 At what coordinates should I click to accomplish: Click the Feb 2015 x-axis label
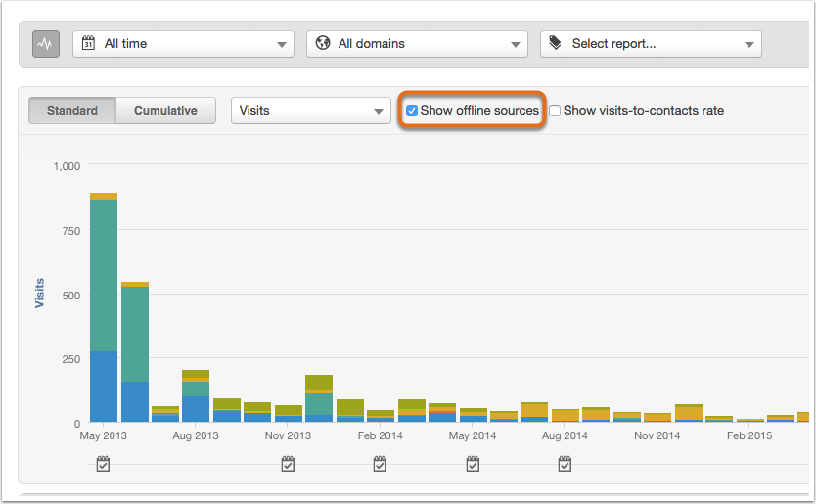[x=749, y=435]
